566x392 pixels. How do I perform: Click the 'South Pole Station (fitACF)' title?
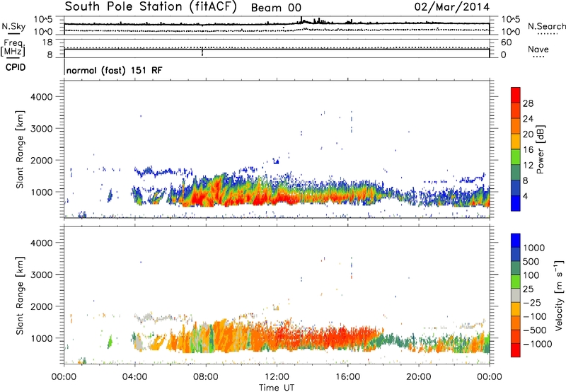coord(151,7)
